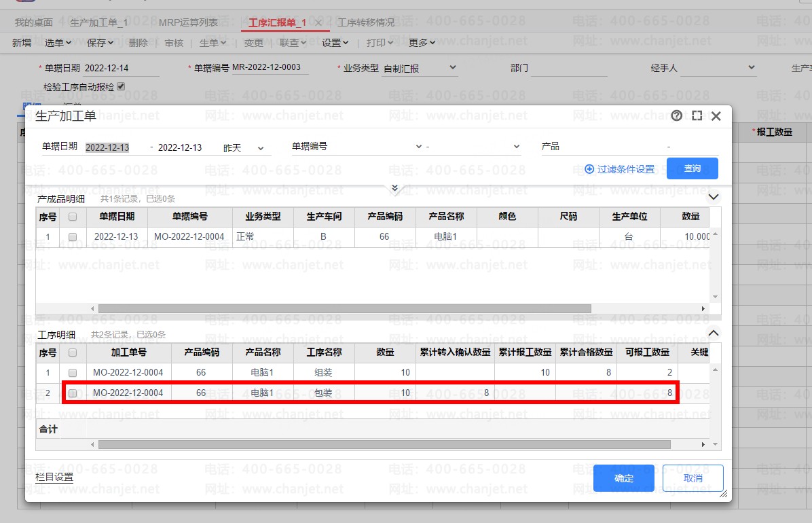
Task: Click the plus icon for 过滤条件设置
Action: click(589, 168)
